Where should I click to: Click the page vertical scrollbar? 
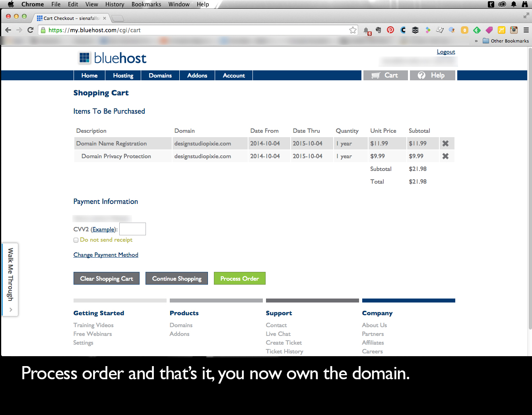pyautogui.click(x=530, y=188)
